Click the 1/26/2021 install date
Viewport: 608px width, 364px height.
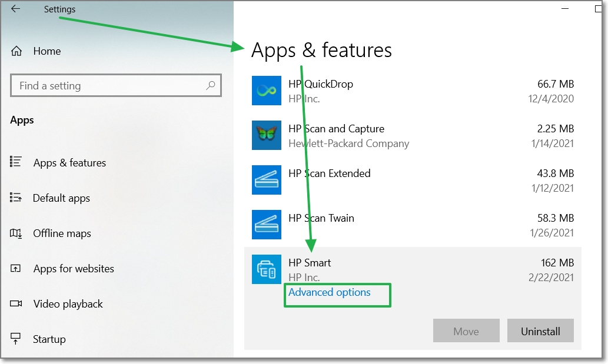pyautogui.click(x=551, y=233)
